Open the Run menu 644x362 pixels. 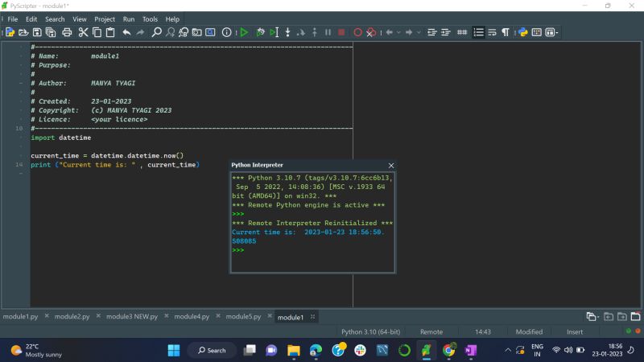129,19
